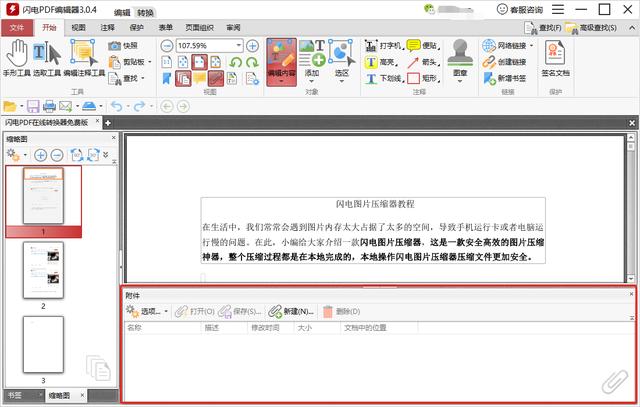
Task: Click 创建链接 create link icon
Action: tap(504, 62)
